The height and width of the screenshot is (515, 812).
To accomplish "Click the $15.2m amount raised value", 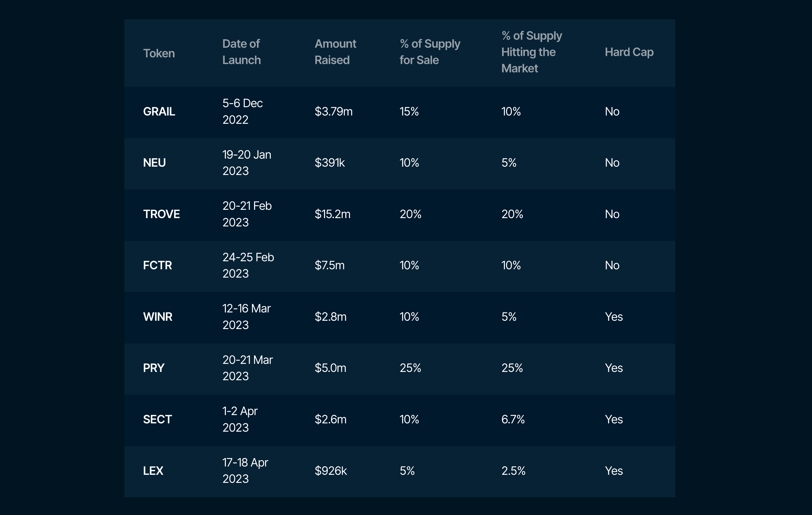I will pyautogui.click(x=333, y=214).
